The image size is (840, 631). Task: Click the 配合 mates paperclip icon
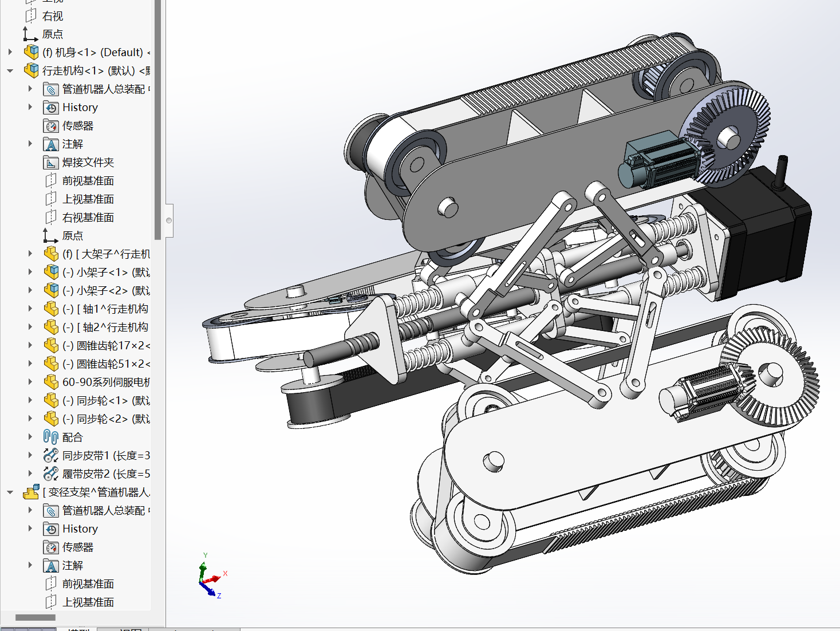click(x=51, y=437)
